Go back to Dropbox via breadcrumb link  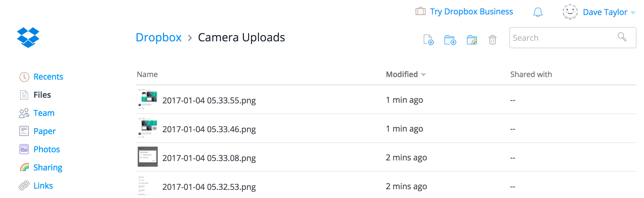click(x=159, y=37)
